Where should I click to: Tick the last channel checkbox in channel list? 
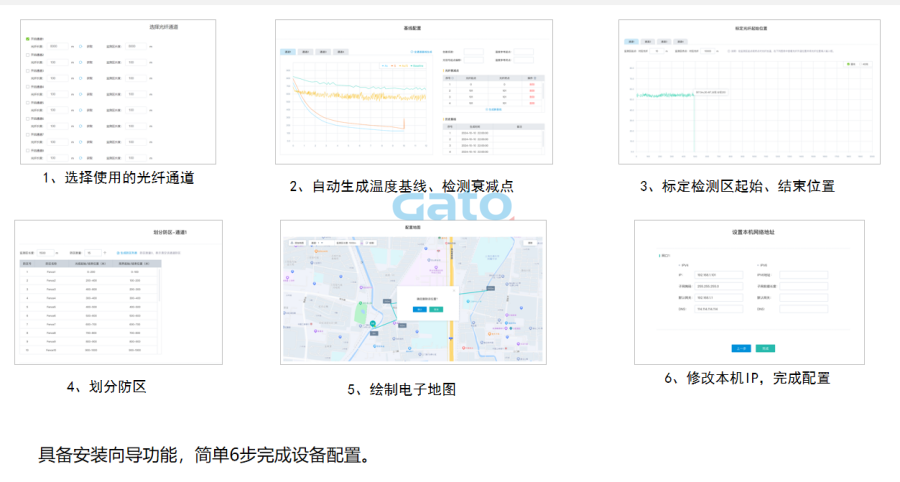click(x=28, y=150)
